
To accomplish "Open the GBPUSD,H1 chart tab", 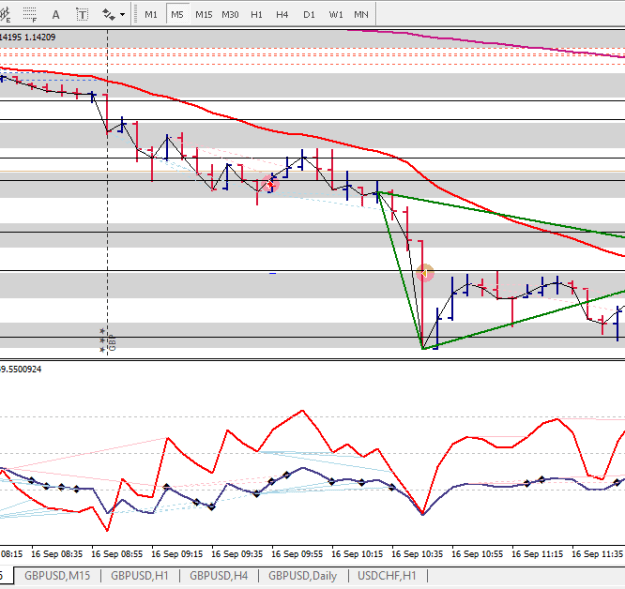I will tap(140, 576).
